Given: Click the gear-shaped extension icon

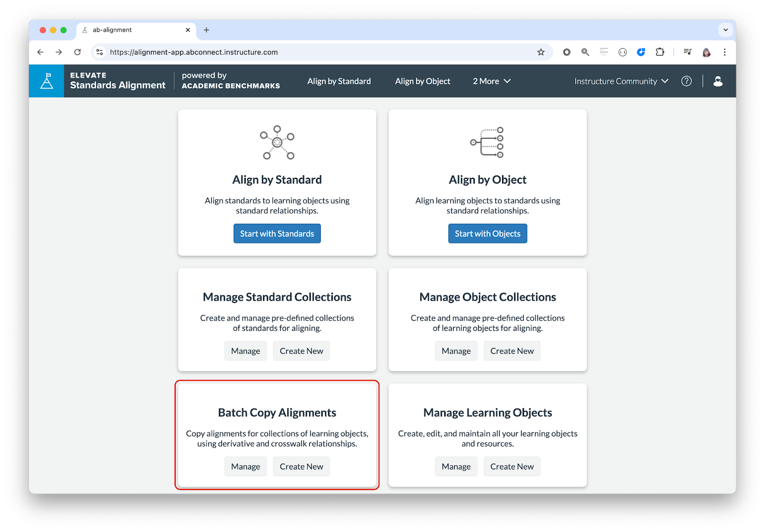Looking at the screenshot, I should 567,52.
